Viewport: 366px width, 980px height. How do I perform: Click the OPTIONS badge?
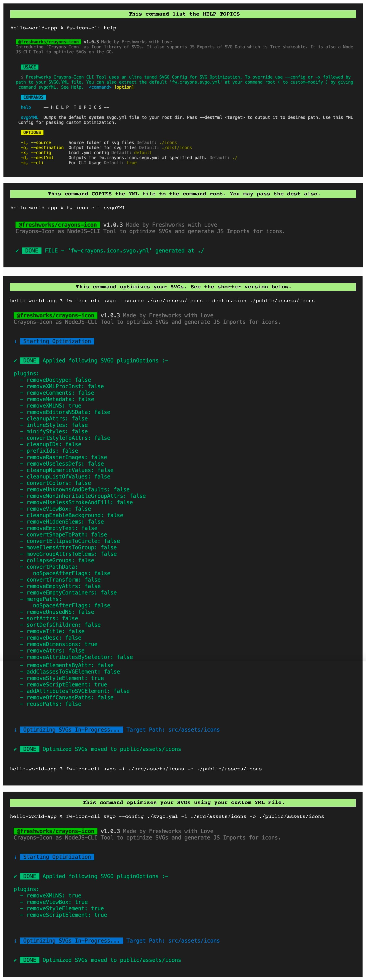tap(32, 132)
